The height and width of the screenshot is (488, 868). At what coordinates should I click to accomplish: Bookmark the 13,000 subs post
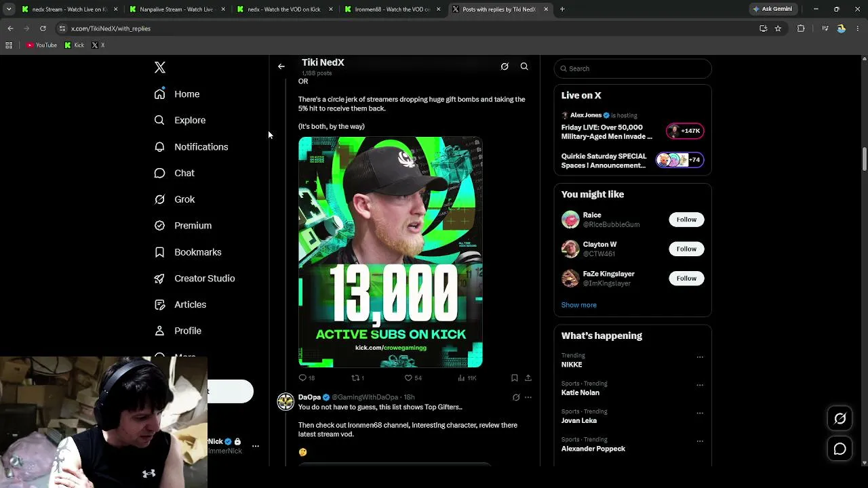point(514,378)
